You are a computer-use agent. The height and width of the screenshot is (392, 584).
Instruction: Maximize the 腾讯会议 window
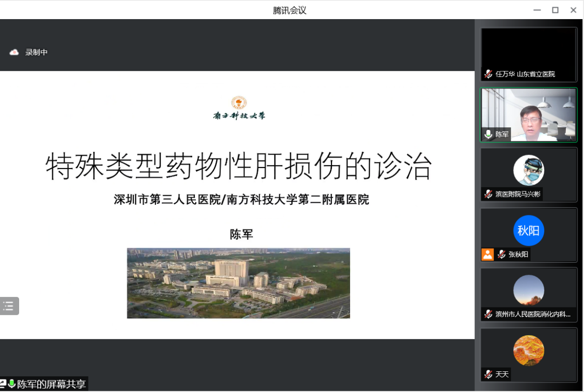(555, 10)
